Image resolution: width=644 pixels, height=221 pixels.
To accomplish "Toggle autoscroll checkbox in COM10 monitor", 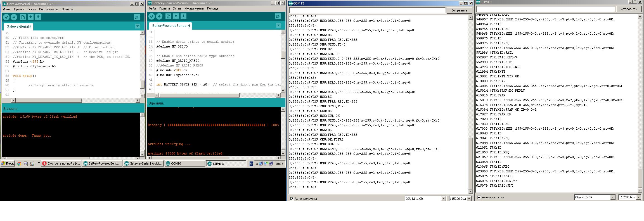I will [479, 197].
